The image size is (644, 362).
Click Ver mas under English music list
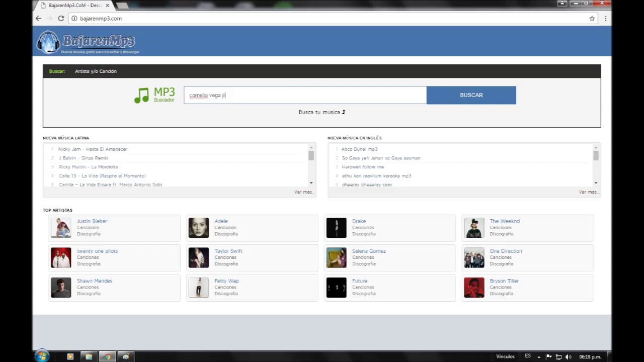point(589,192)
